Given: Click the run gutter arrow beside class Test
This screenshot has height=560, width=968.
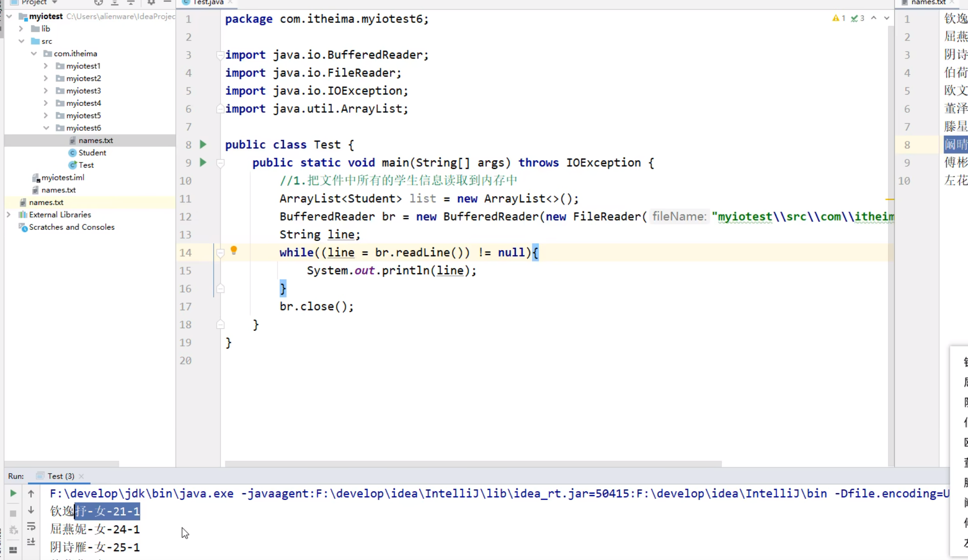Looking at the screenshot, I should 203,144.
